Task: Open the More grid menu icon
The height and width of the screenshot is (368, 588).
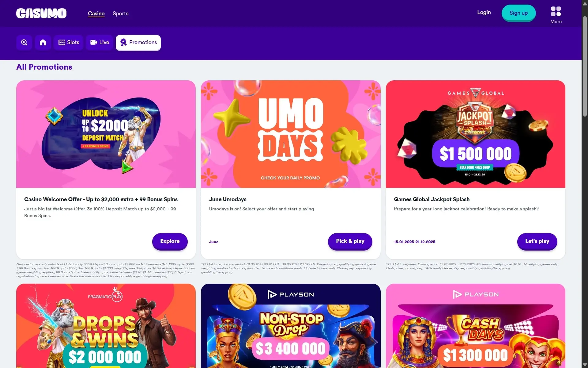Action: point(556,15)
